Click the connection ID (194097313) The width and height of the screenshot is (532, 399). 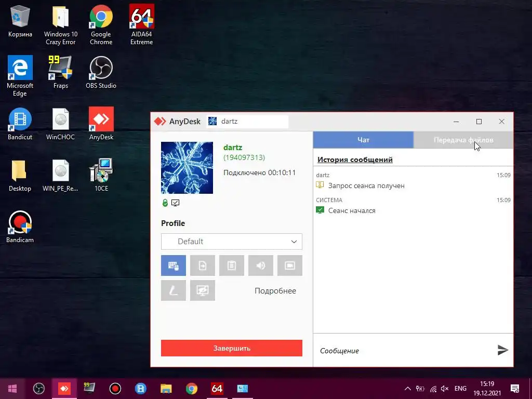tap(244, 157)
